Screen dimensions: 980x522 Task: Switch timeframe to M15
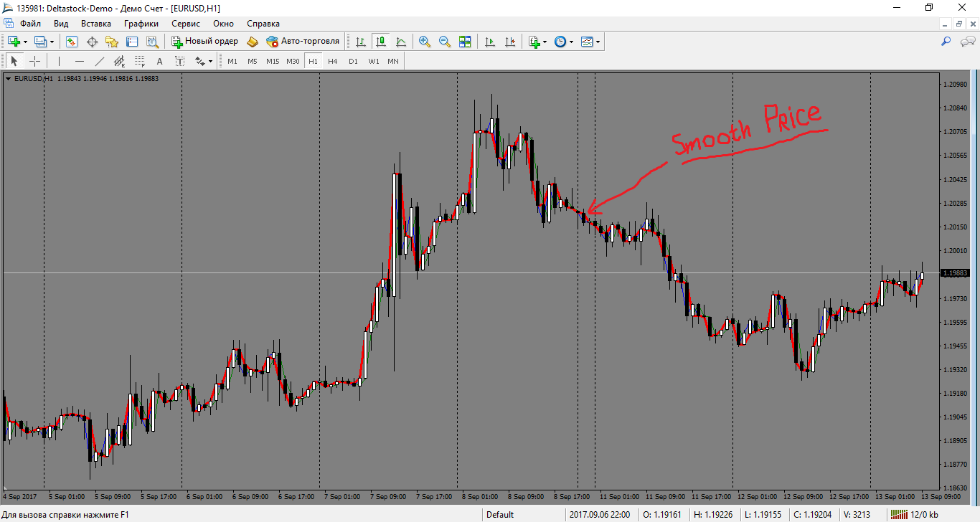coord(273,61)
